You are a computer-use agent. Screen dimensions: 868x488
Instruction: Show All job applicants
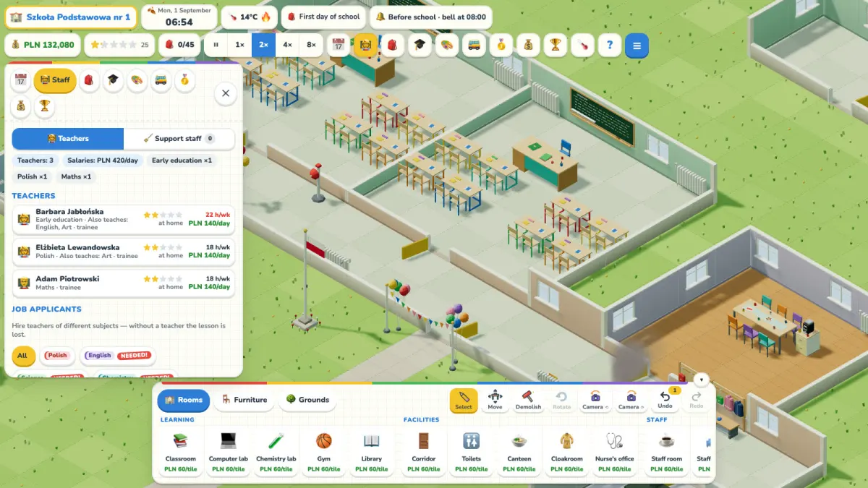22,355
